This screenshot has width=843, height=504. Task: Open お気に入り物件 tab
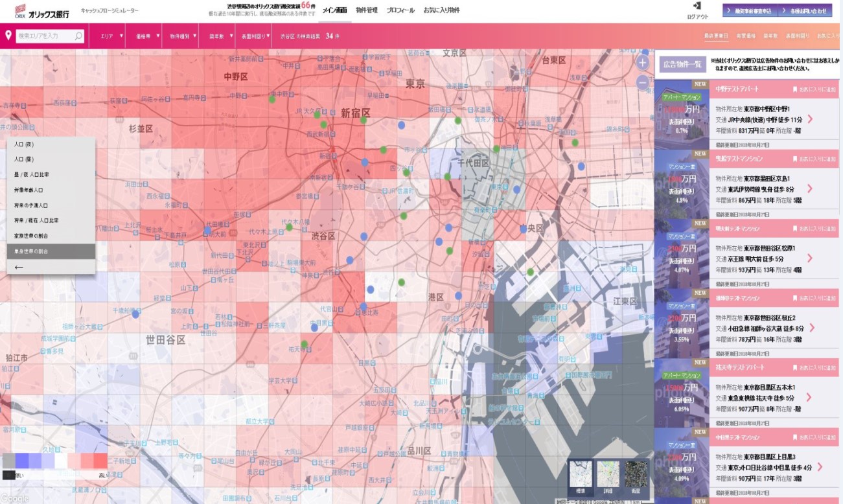point(441,10)
